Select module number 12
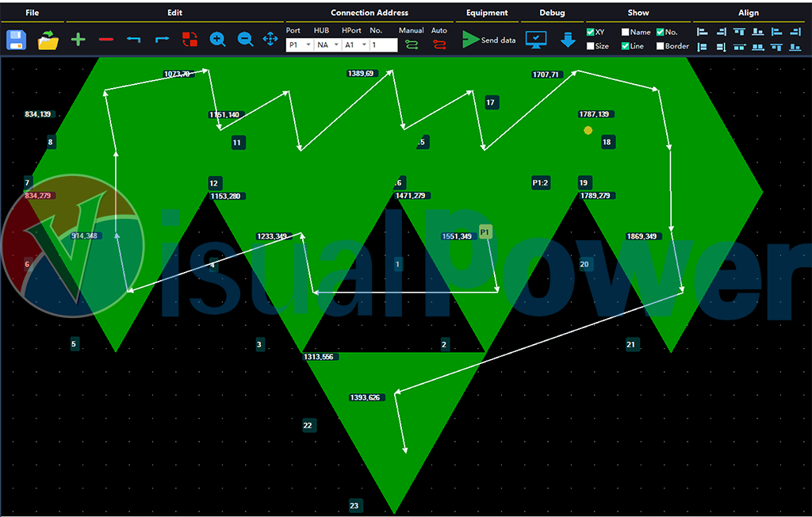The height and width of the screenshot is (517, 812). pyautogui.click(x=214, y=183)
